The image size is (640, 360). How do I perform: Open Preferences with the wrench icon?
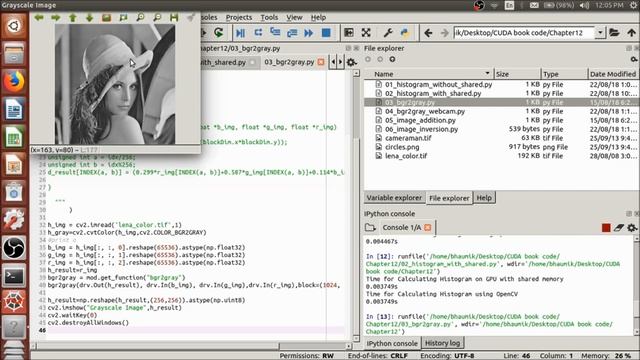(388, 33)
